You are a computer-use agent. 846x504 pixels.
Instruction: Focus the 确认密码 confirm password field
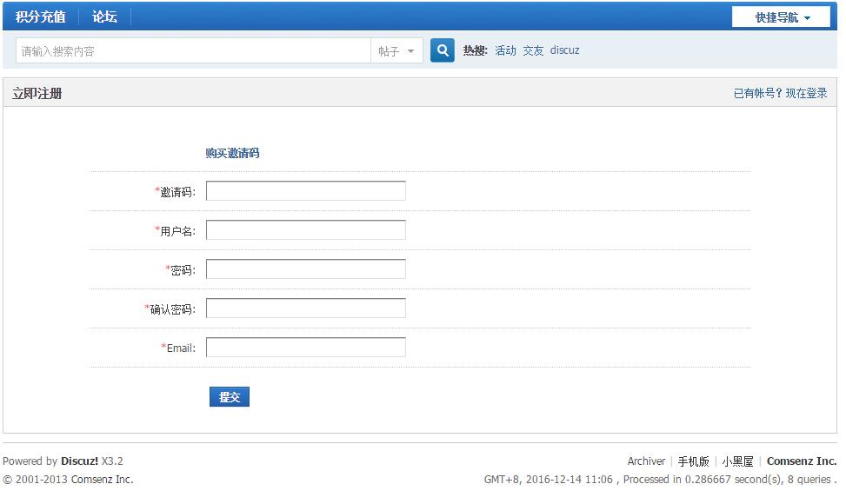[x=305, y=308]
